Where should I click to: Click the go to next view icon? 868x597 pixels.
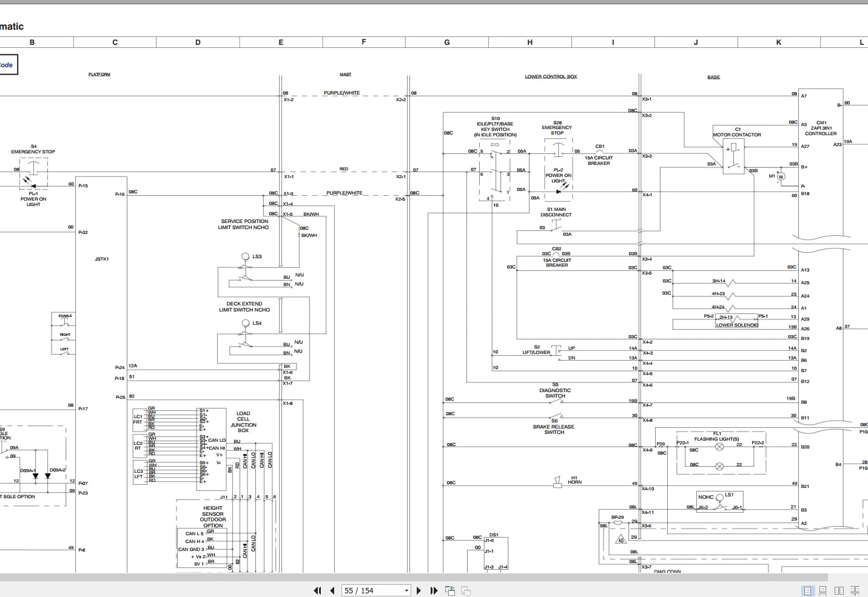(466, 590)
